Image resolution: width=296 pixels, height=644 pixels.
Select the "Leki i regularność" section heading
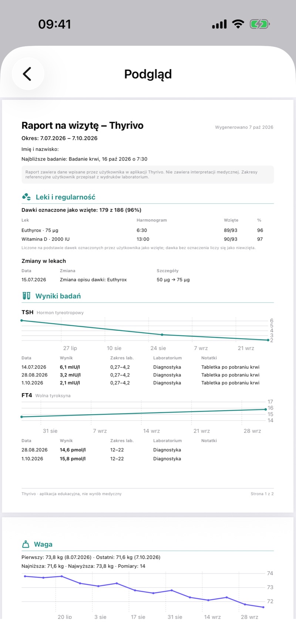point(65,197)
